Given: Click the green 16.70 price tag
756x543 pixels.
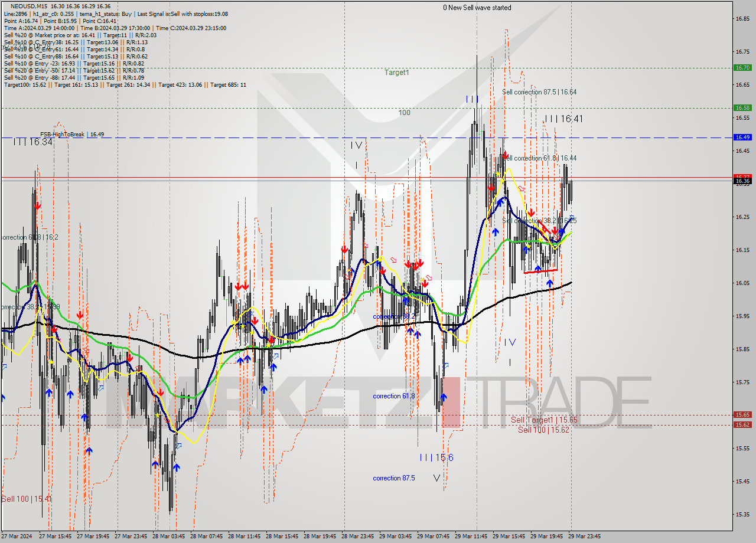Looking at the screenshot, I should point(742,68).
